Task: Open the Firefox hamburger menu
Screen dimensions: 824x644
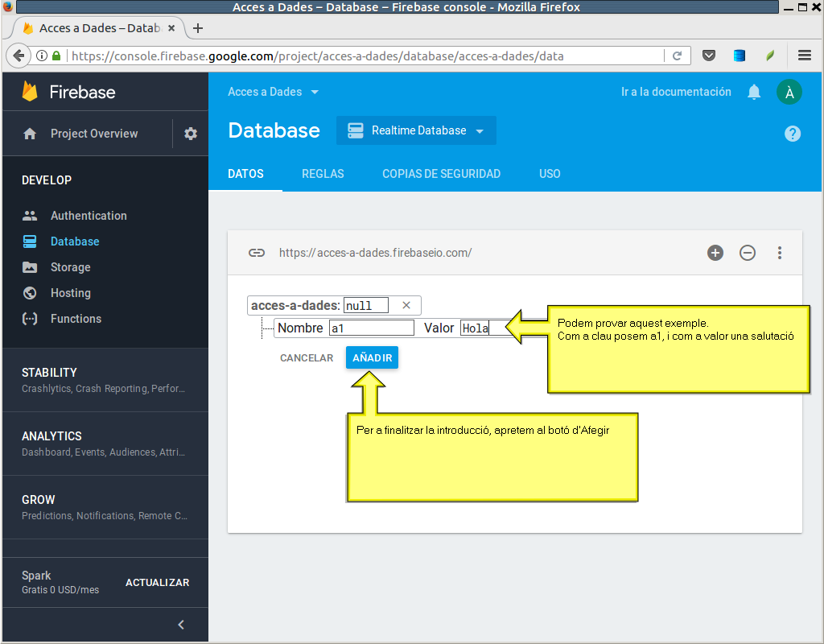Action: (805, 56)
